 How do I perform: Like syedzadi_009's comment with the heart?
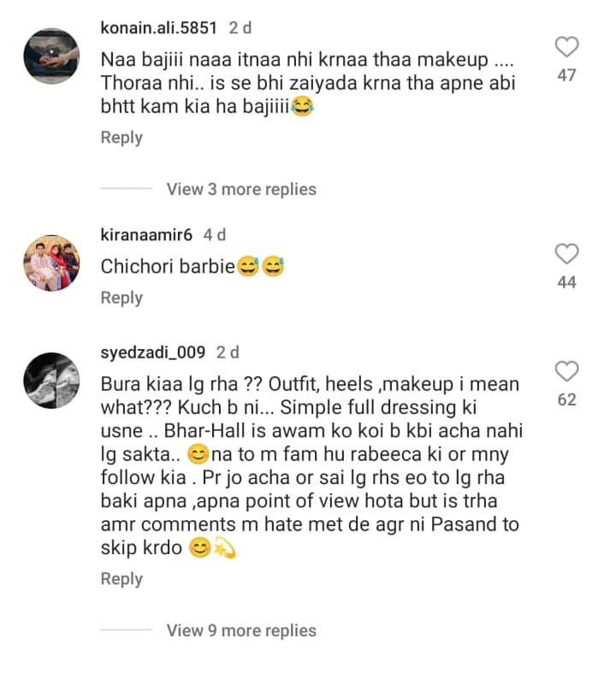pos(566,371)
